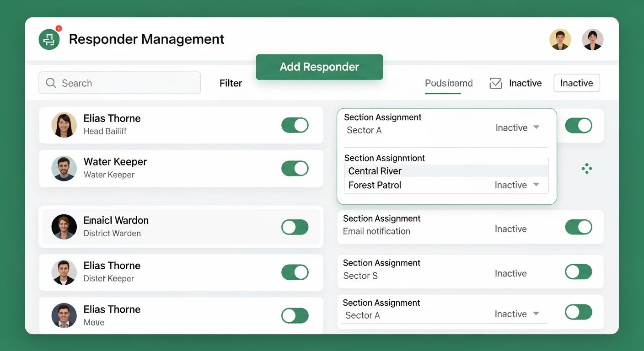The image size is (644, 351).
Task: Open the yellow-background profile avatar in the header
Action: (560, 40)
